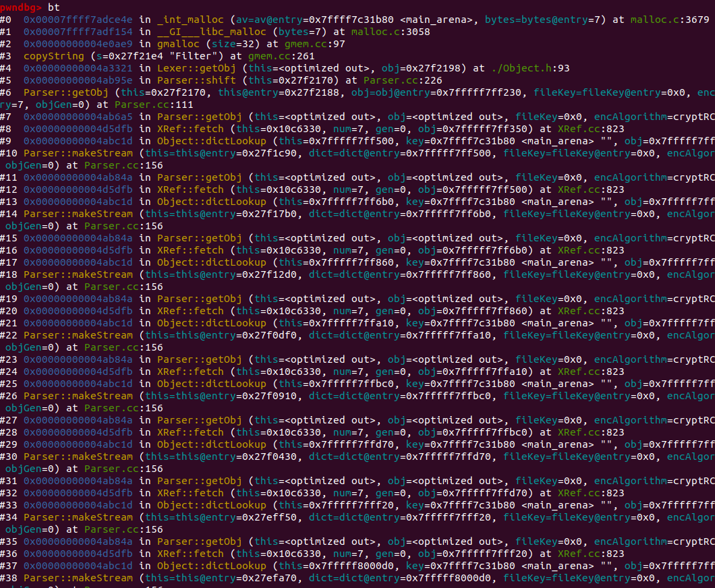Click the 'XRef::fetch' function name in frame #8
This screenshot has width=715, height=588.
coord(190,129)
